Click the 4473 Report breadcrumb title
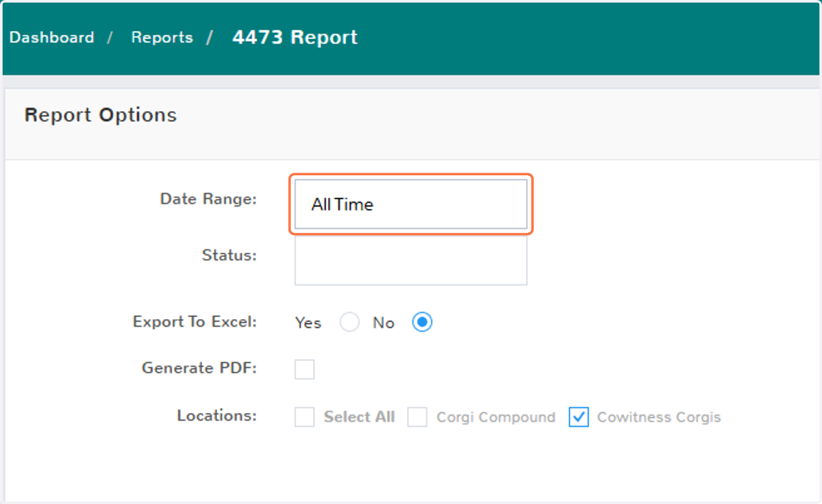822x504 pixels. (295, 37)
